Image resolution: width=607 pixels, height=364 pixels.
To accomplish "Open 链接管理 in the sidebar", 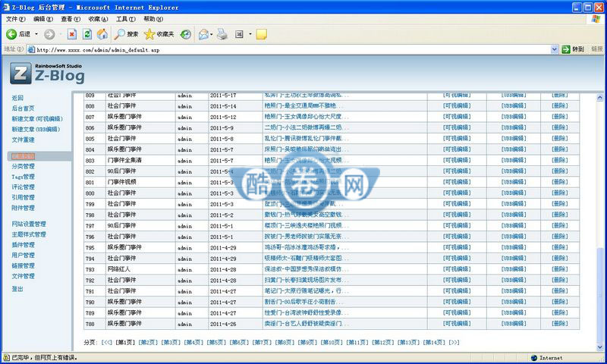I will 23,265.
